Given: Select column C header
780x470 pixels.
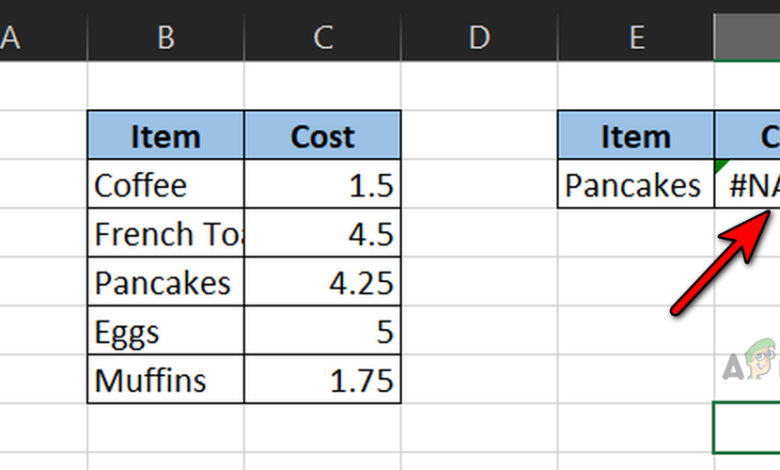Looking at the screenshot, I should 323,38.
